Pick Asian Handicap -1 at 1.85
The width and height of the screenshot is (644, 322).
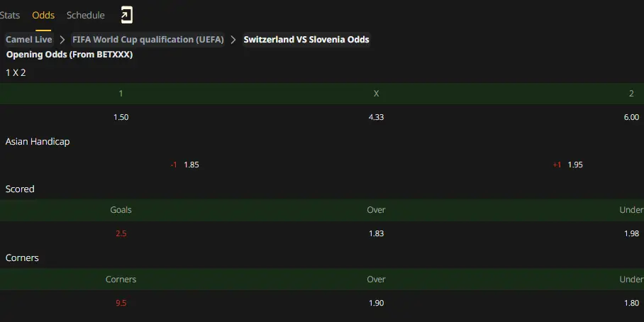tap(185, 165)
